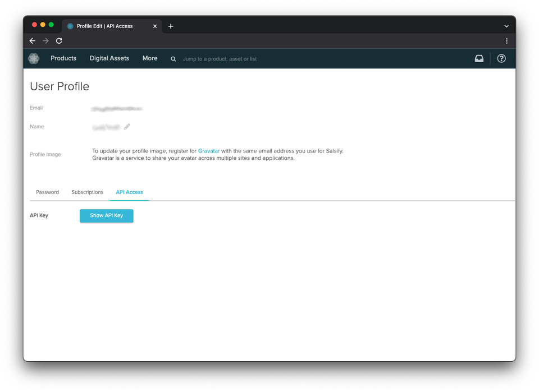This screenshot has height=392, width=539.
Task: Expand the tab list chevron
Action: pyautogui.click(x=506, y=26)
